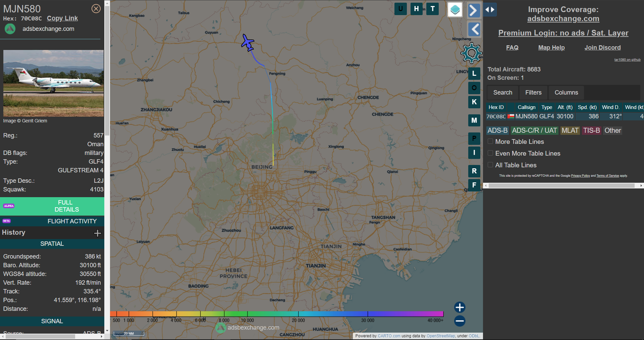Open FLIGHT ACTIVITY button
644x340 pixels.
pyautogui.click(x=52, y=221)
